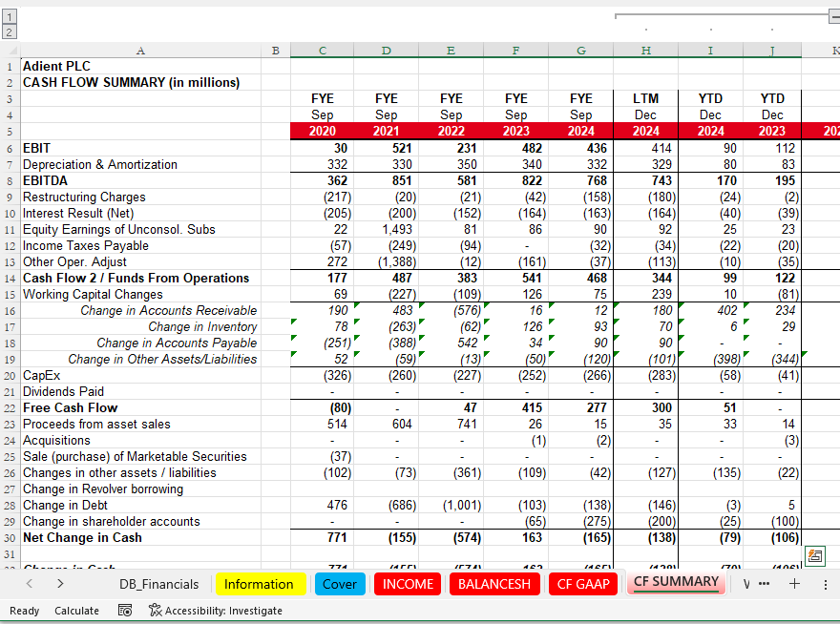
Task: Select 'Working Capital Changes' label cell
Action: (141, 295)
